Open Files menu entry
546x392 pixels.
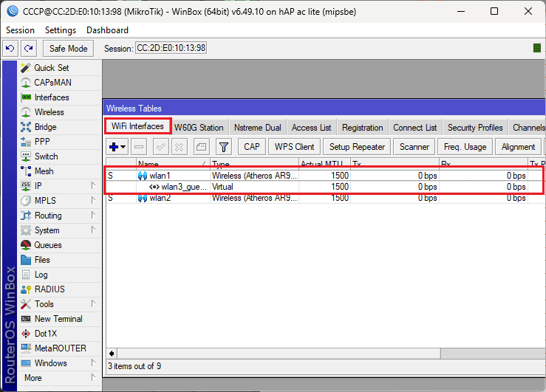[x=59, y=260]
